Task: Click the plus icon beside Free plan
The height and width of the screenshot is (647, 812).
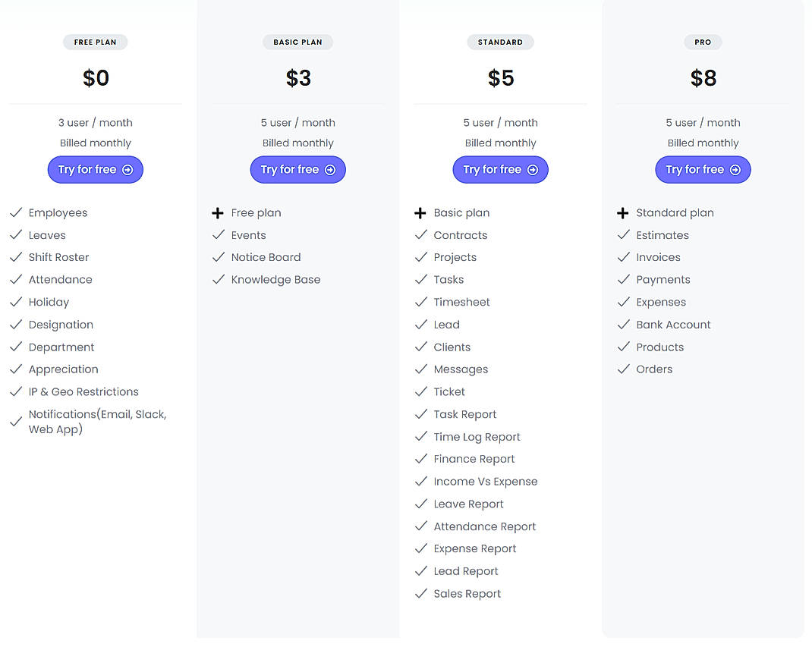Action: (219, 212)
